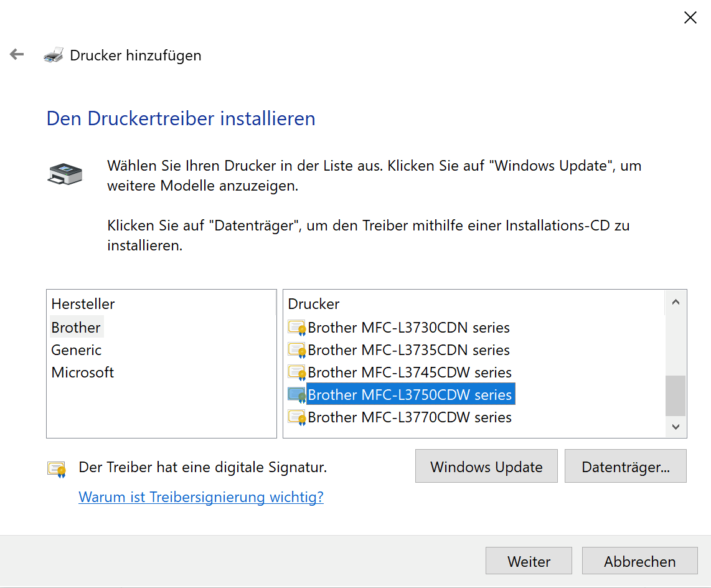Click the driver icon for MFC-L3735CDN
711x588 pixels.
click(296, 350)
